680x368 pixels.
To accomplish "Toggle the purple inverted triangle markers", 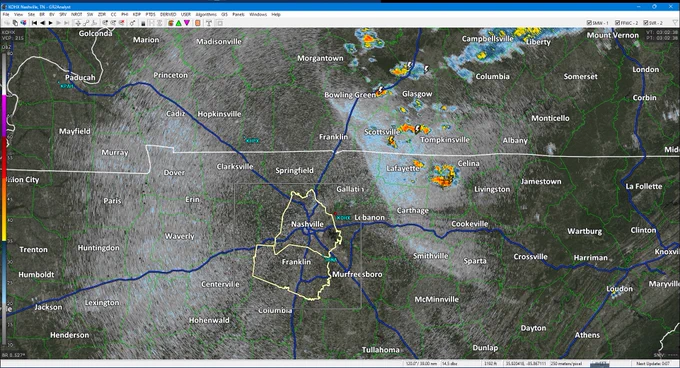I will [186, 23].
